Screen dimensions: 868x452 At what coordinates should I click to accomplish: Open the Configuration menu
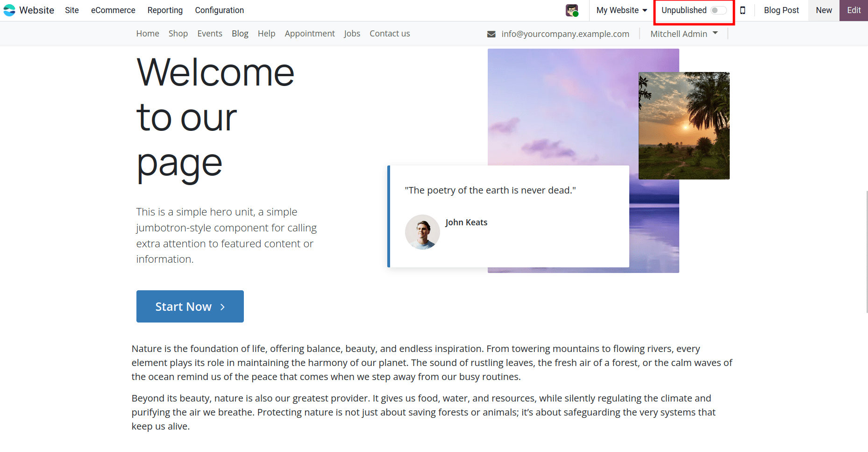(x=219, y=10)
